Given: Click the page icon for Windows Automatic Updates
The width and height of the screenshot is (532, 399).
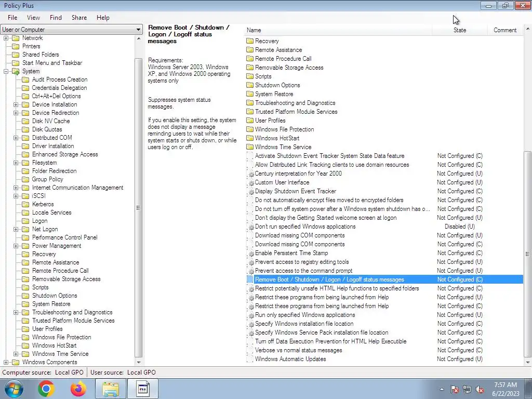Looking at the screenshot, I should click(x=250, y=359).
